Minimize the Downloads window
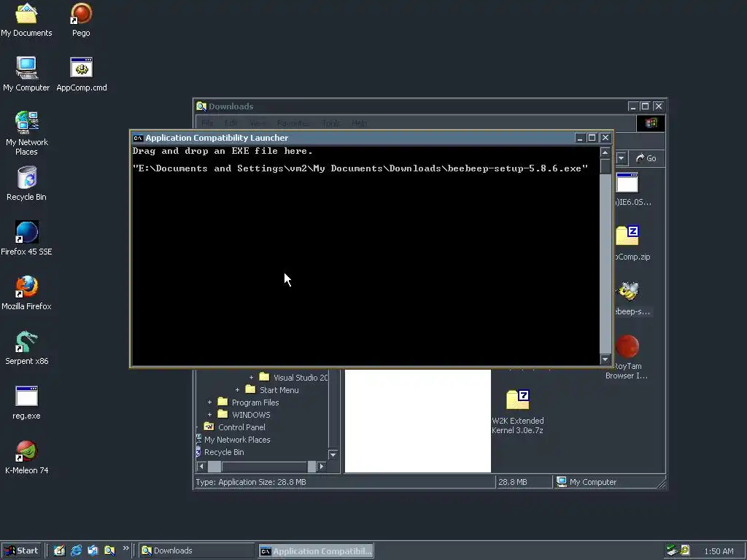This screenshot has height=560, width=747. pyautogui.click(x=632, y=106)
